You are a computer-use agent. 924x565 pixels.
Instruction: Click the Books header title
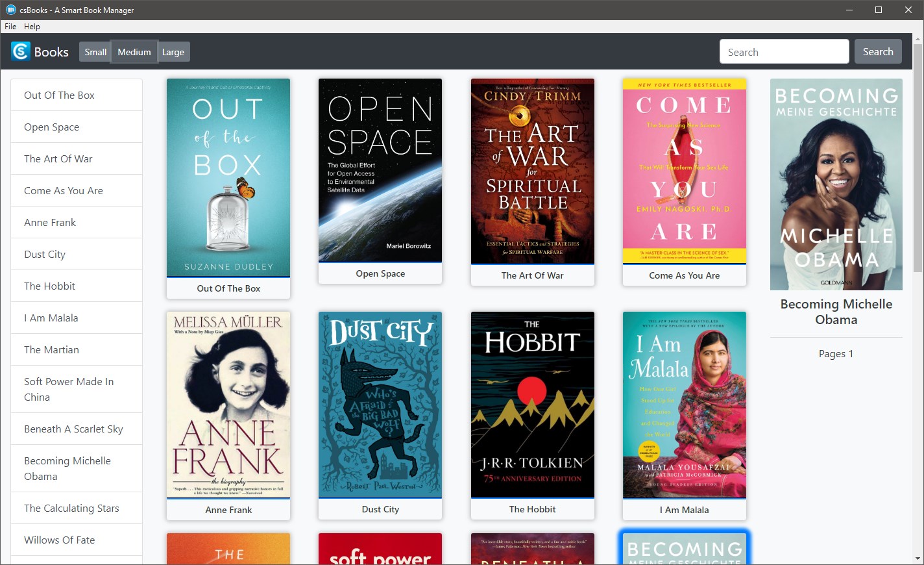click(51, 52)
